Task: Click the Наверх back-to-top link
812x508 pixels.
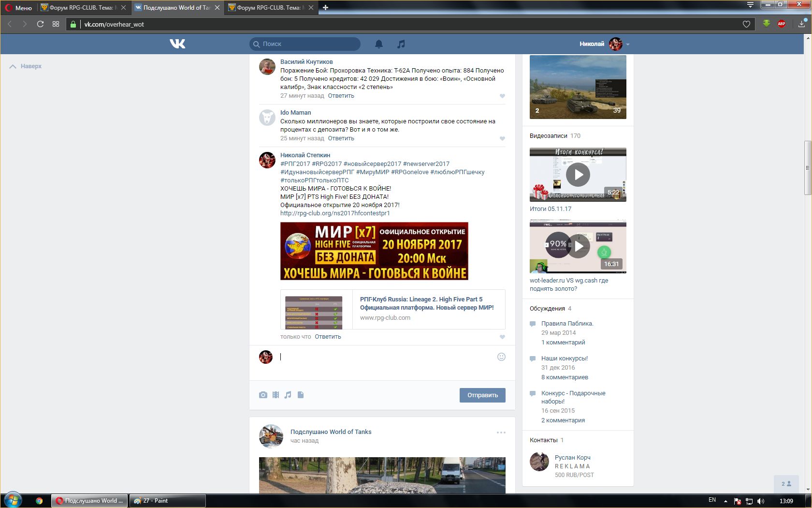Action: [26, 66]
